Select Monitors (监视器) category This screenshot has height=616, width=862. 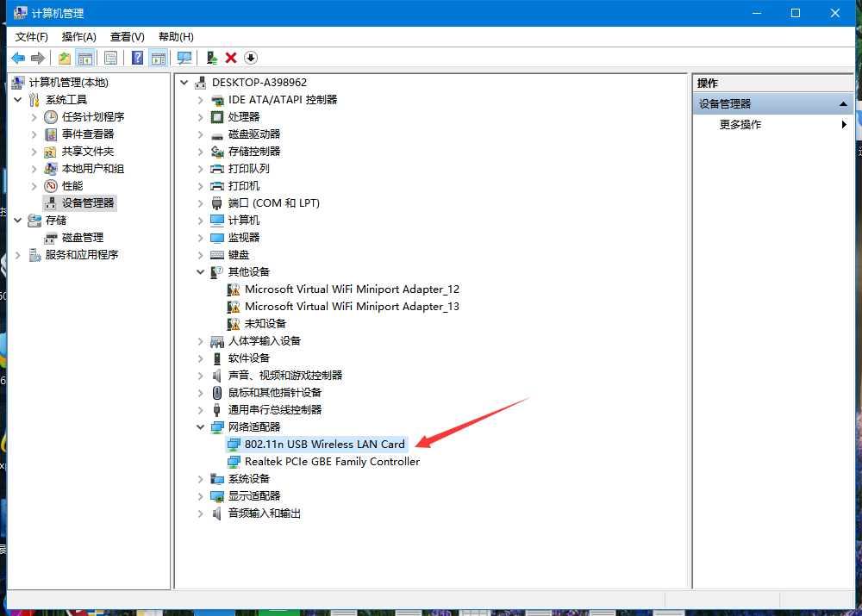coord(244,238)
